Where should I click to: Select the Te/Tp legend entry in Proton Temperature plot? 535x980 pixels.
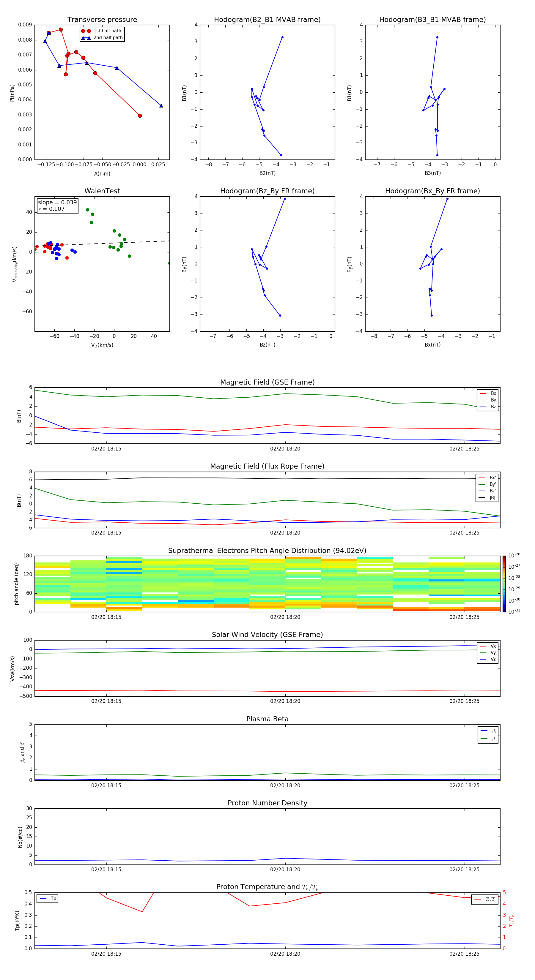tap(485, 899)
